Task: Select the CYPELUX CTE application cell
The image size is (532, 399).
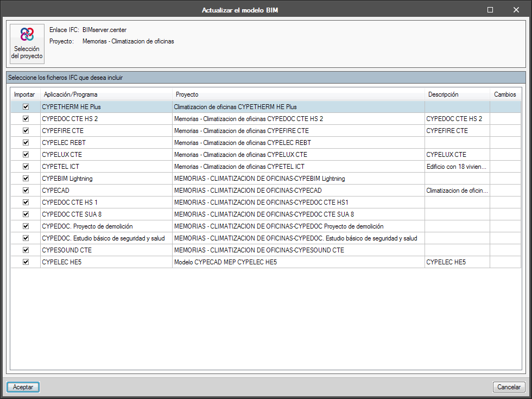Action: (106, 154)
